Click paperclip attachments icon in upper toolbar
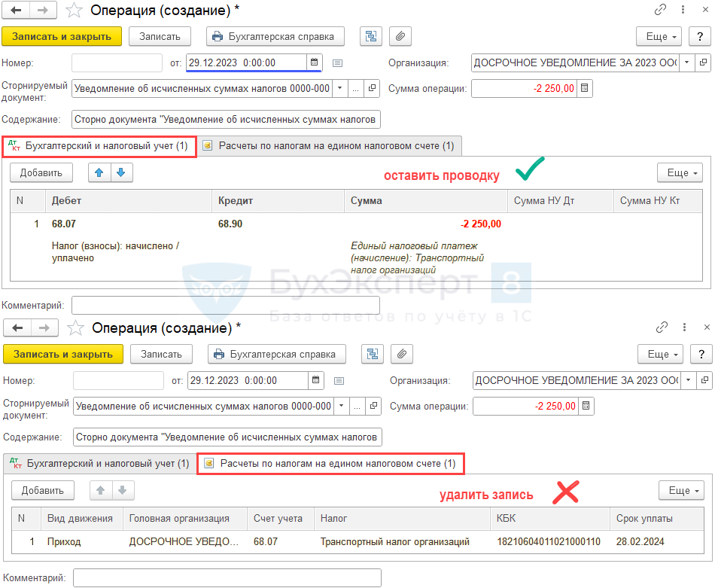 click(400, 36)
